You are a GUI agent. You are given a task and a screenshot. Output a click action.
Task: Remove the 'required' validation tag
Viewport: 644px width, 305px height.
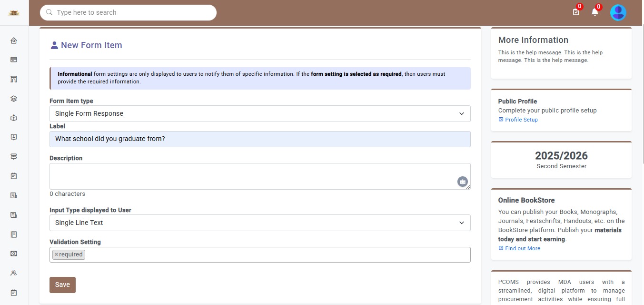click(x=56, y=254)
